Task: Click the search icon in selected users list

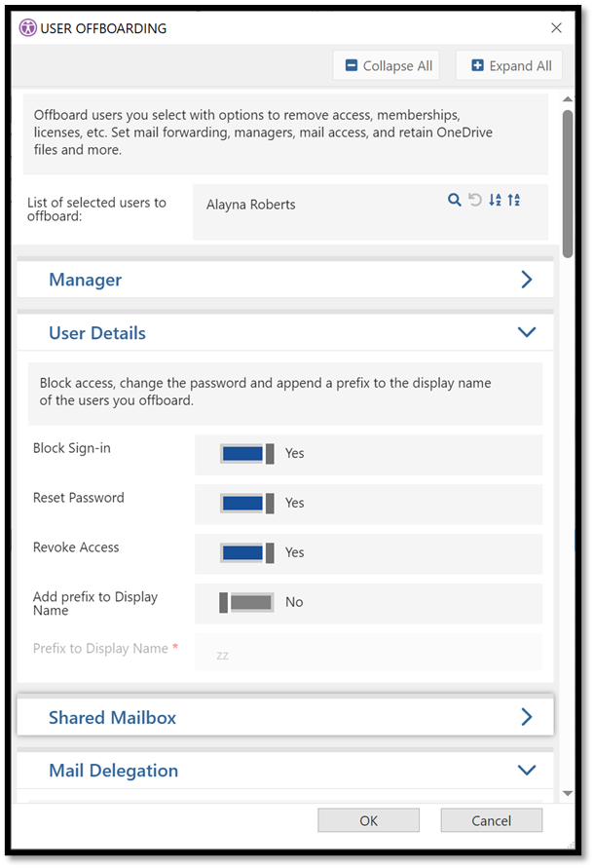Action: pos(454,200)
